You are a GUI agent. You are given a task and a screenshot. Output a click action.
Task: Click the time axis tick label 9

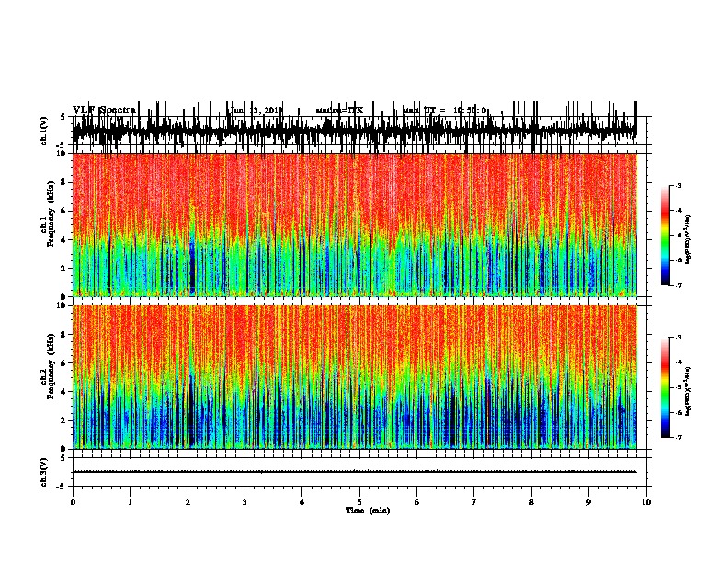click(588, 502)
